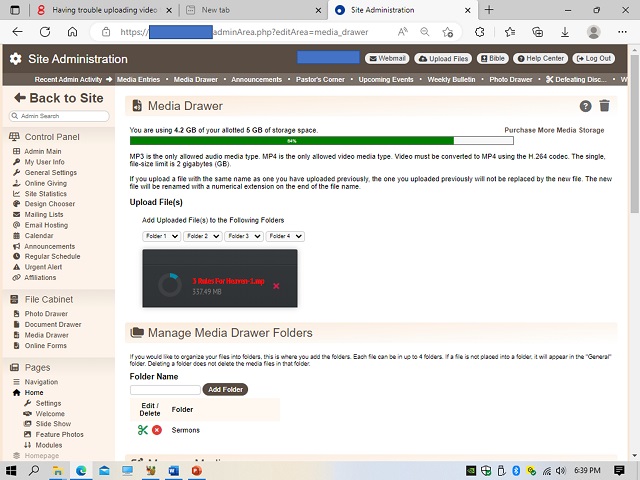Viewport: 640px width, 480px height.
Task: Click the browser refresh icon
Action: click(45, 32)
